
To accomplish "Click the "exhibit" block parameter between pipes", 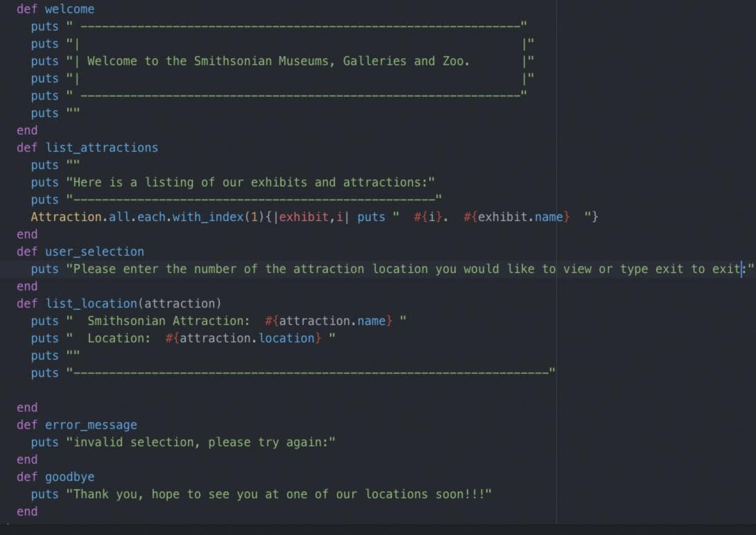I will coord(304,217).
